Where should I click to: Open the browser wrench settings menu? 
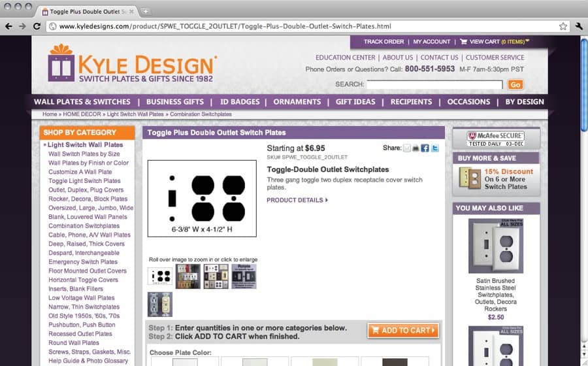[579, 26]
